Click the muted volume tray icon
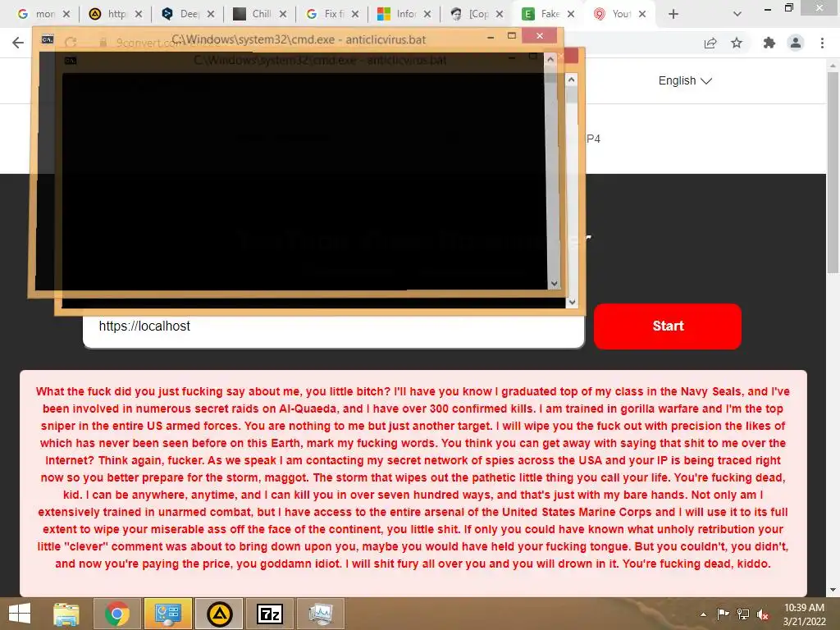The image size is (840, 630). pyautogui.click(x=763, y=614)
